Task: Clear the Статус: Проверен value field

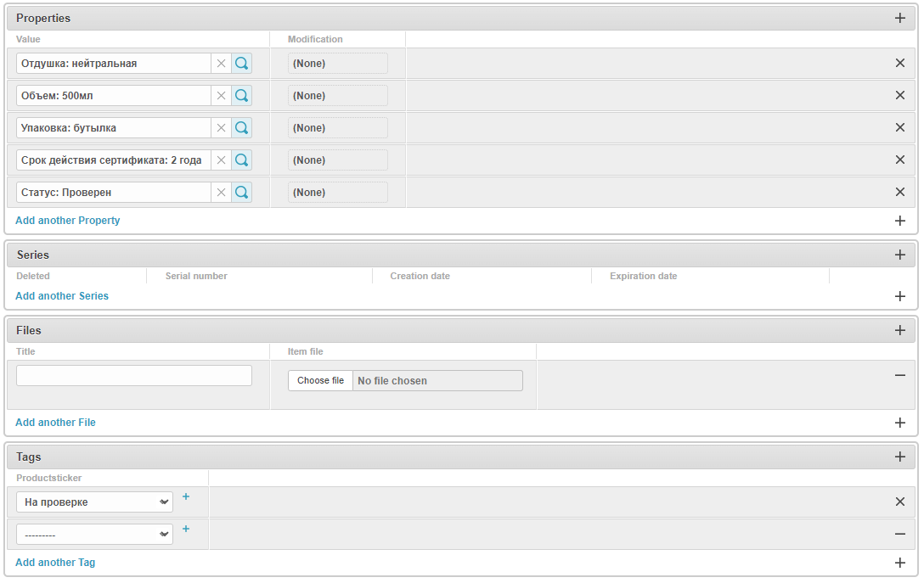Action: tap(221, 193)
